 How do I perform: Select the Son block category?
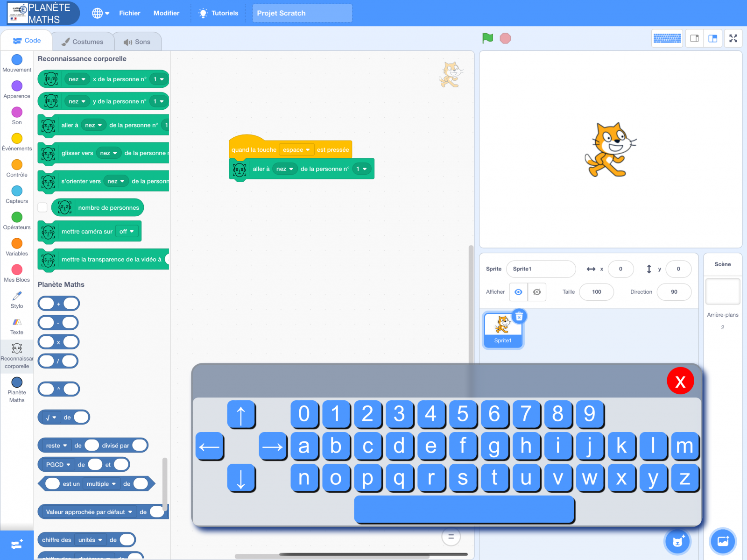(17, 116)
